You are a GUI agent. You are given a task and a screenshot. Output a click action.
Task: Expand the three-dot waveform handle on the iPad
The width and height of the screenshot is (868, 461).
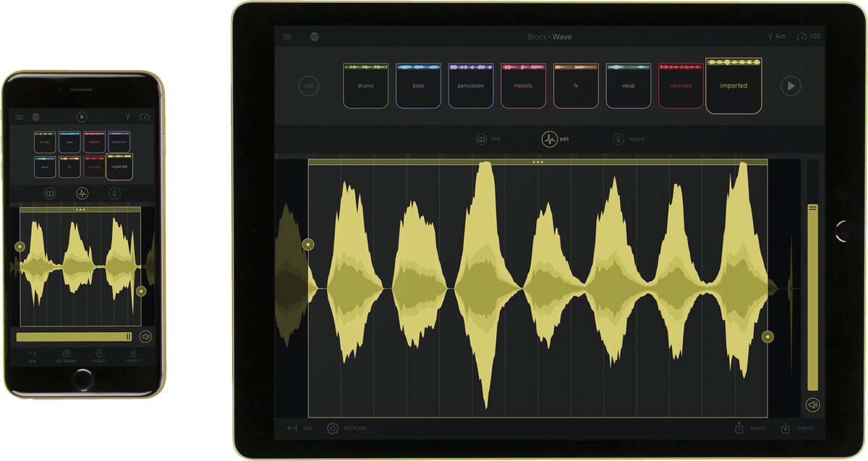click(537, 162)
